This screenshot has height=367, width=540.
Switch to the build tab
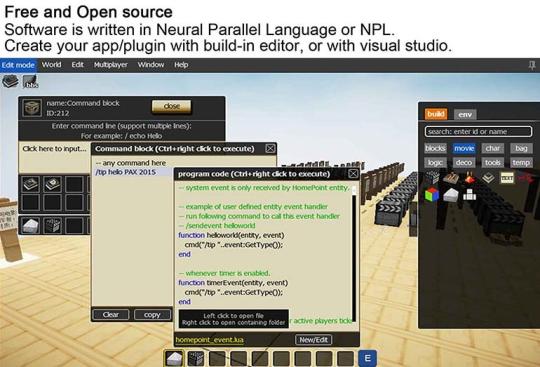[436, 114]
